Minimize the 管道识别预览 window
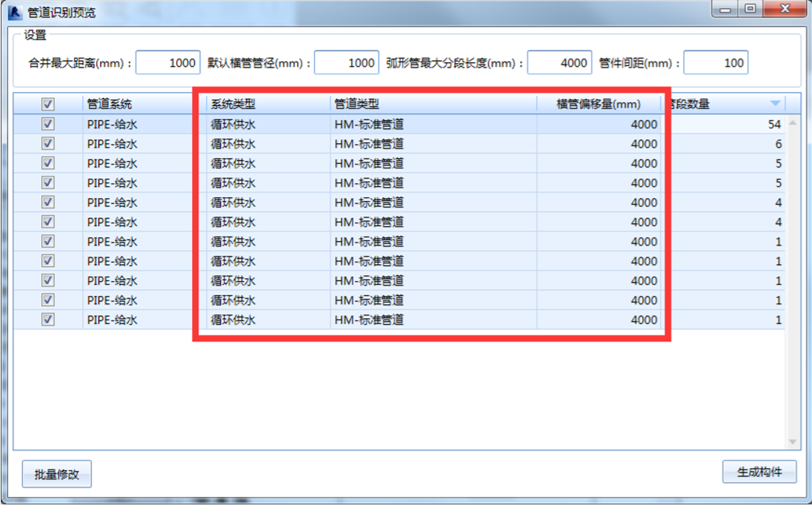The image size is (812, 505). point(725,9)
